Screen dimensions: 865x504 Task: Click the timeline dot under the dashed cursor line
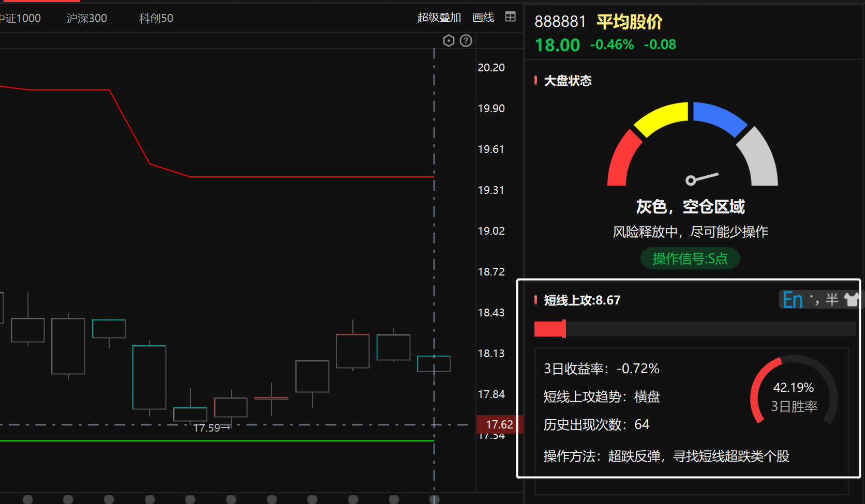coord(434,499)
